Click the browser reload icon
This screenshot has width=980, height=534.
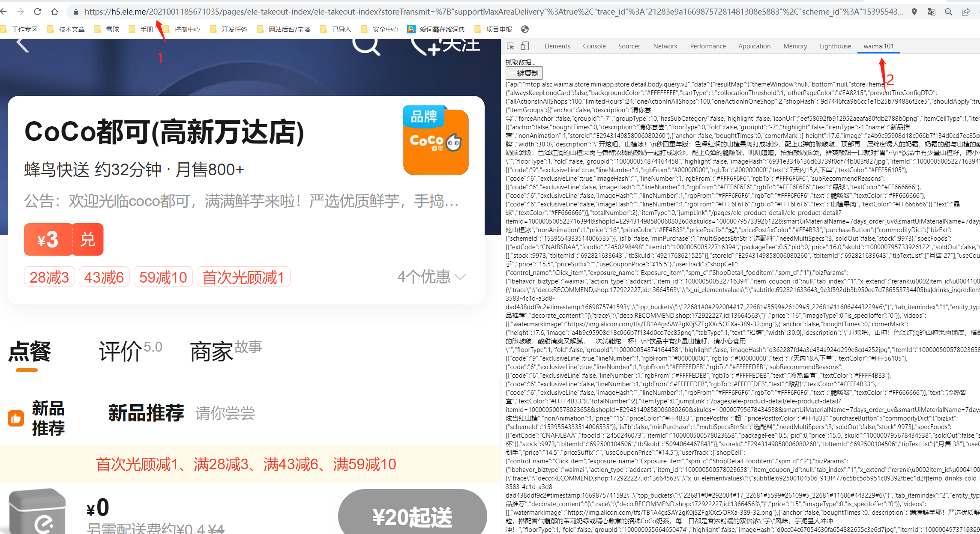pyautogui.click(x=38, y=12)
